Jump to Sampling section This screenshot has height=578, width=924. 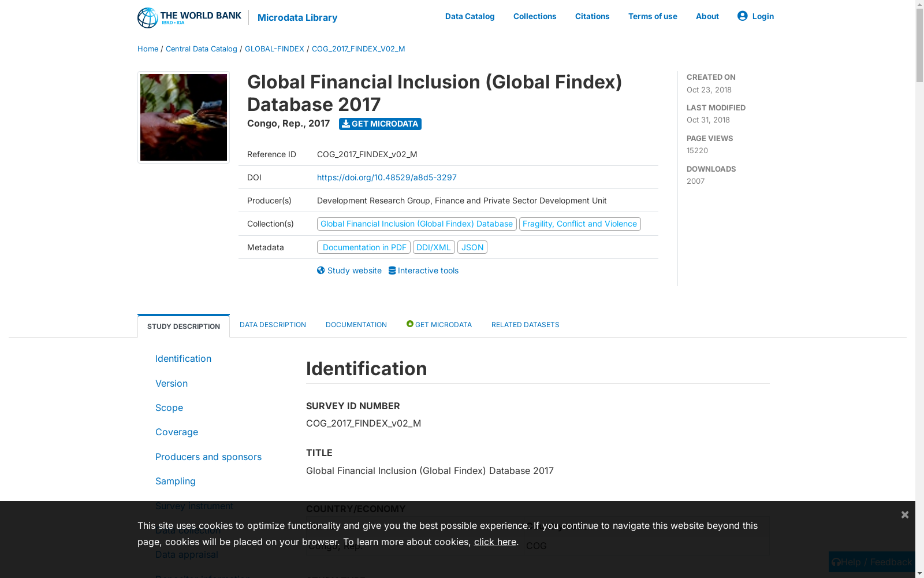tap(176, 481)
